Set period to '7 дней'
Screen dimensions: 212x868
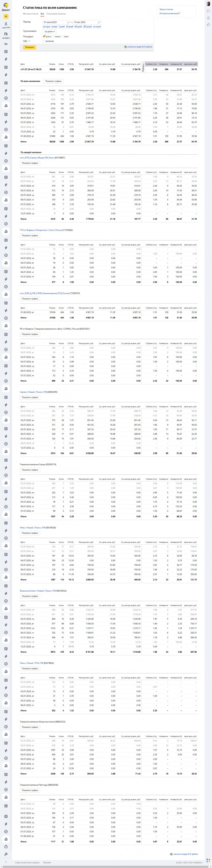pyautogui.click(x=61, y=26)
